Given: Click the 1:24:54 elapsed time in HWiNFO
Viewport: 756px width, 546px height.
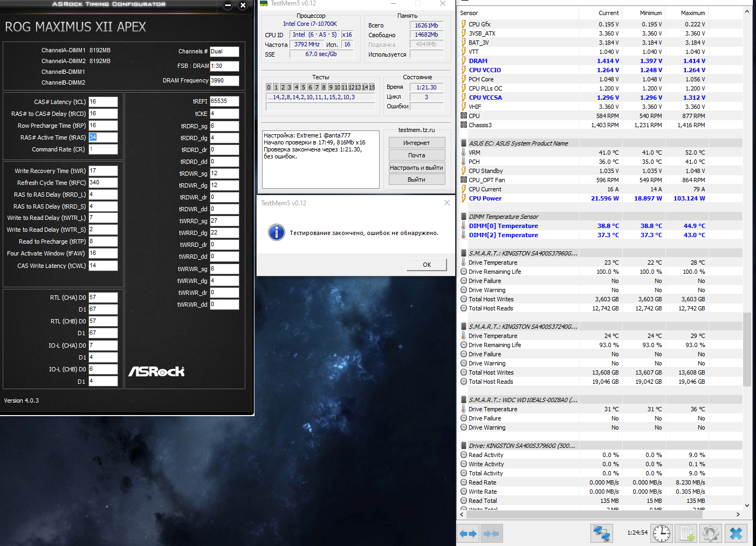Looking at the screenshot, I should [637, 533].
